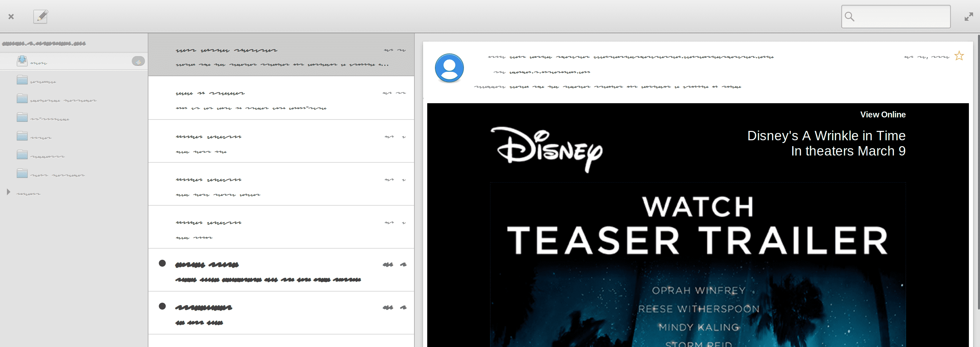This screenshot has height=347, width=980.
Task: Open the third email in message list
Action: click(281, 141)
